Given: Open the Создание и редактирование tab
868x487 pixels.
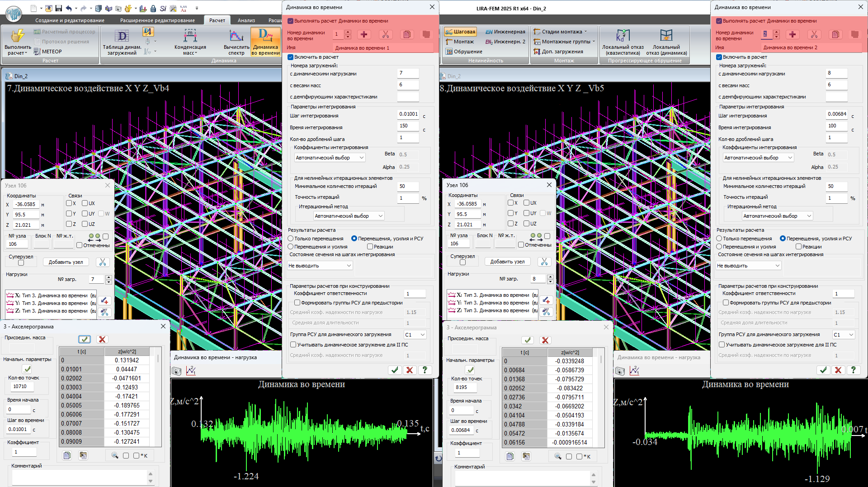Looking at the screenshot, I should coord(70,20).
